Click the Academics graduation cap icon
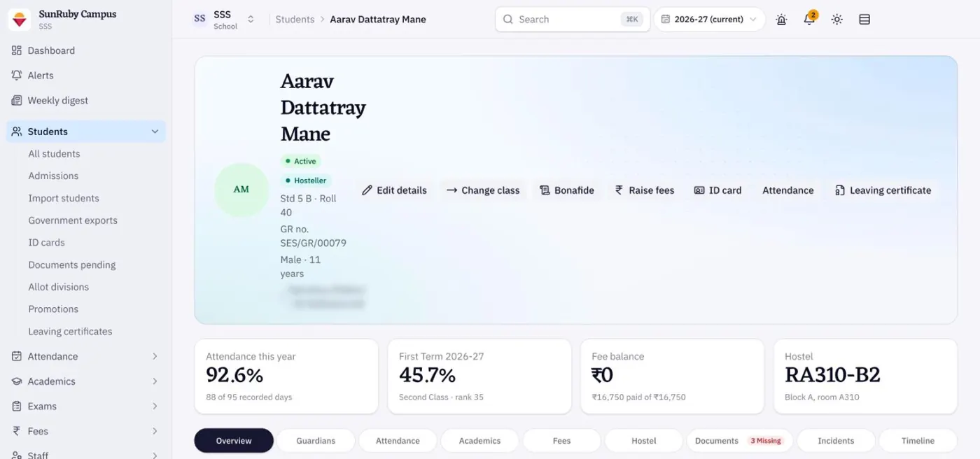This screenshot has width=980, height=459. click(x=17, y=381)
